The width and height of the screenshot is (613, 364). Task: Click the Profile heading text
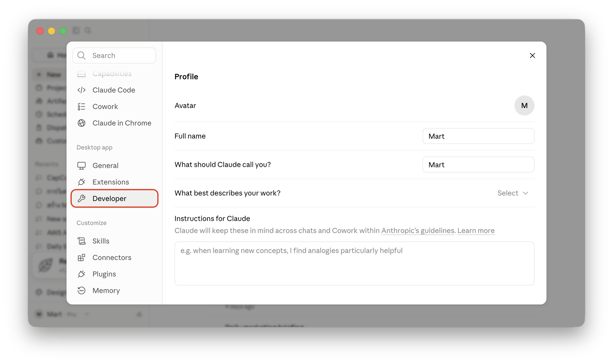coord(186,76)
